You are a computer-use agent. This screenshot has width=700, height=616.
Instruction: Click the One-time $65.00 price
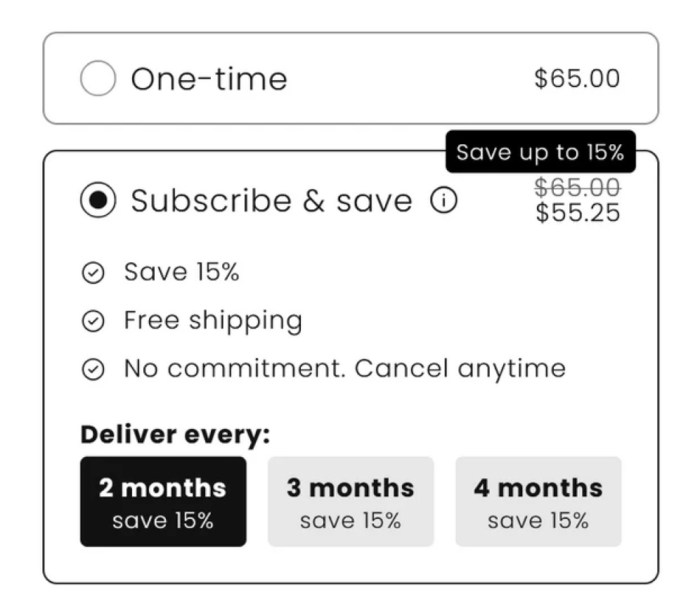coord(577,79)
